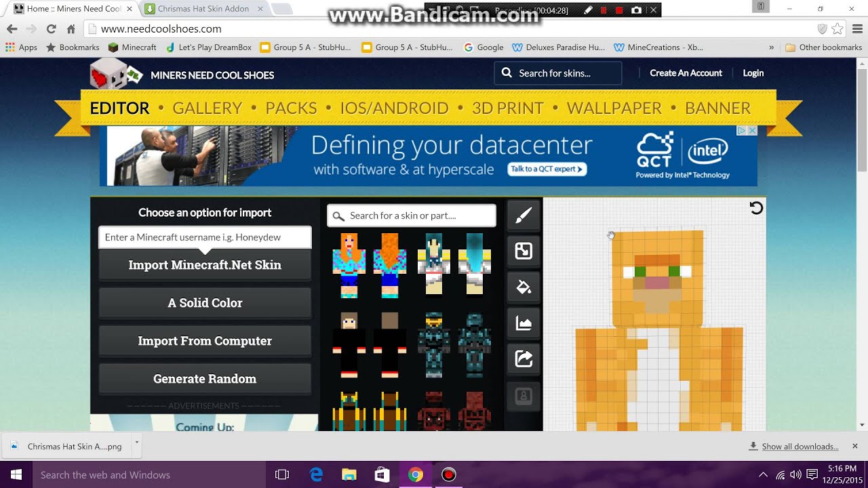Click Chrome's back arrow

coord(12,28)
